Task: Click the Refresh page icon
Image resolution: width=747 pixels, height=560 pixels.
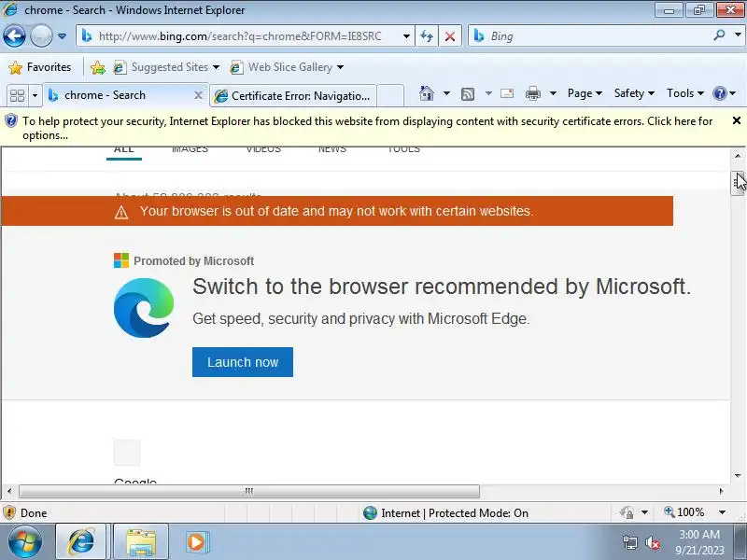Action: (427, 36)
